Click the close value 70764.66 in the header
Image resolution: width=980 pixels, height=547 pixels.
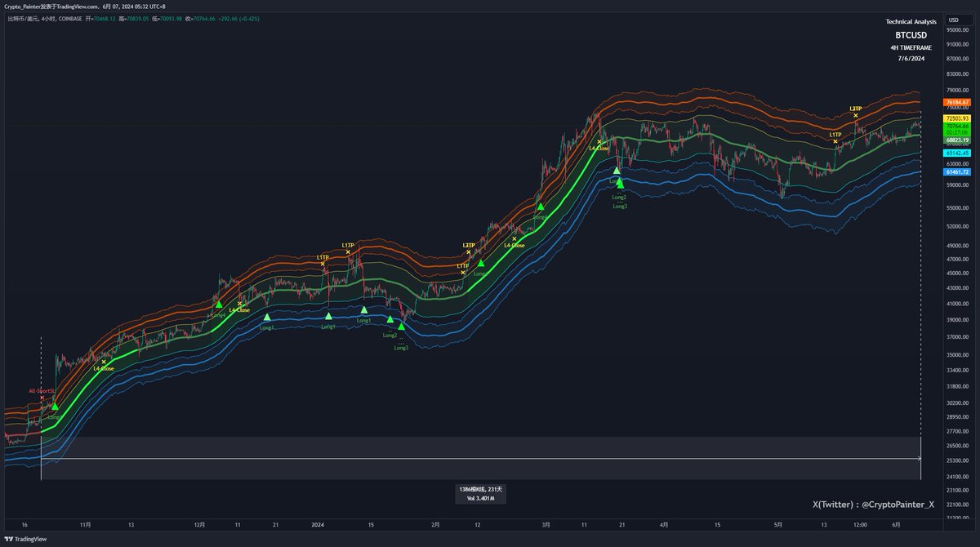(203, 17)
